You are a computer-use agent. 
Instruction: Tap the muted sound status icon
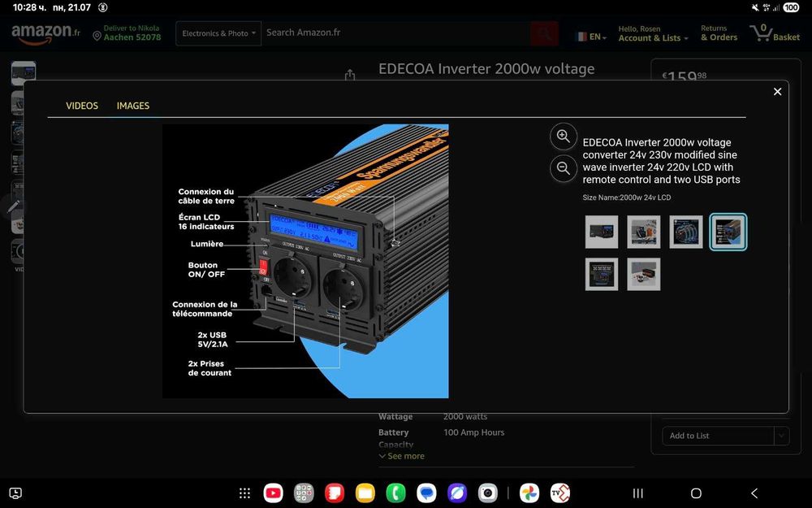click(754, 7)
